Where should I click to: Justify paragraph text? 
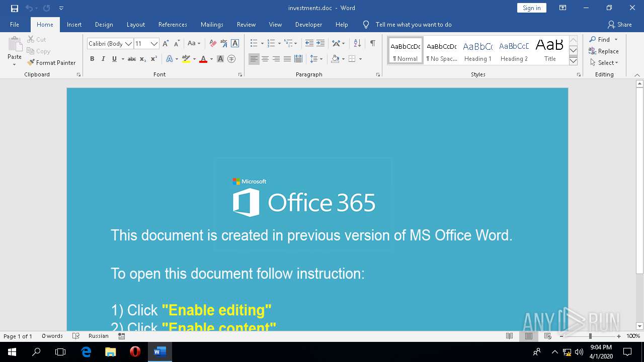[x=287, y=59]
